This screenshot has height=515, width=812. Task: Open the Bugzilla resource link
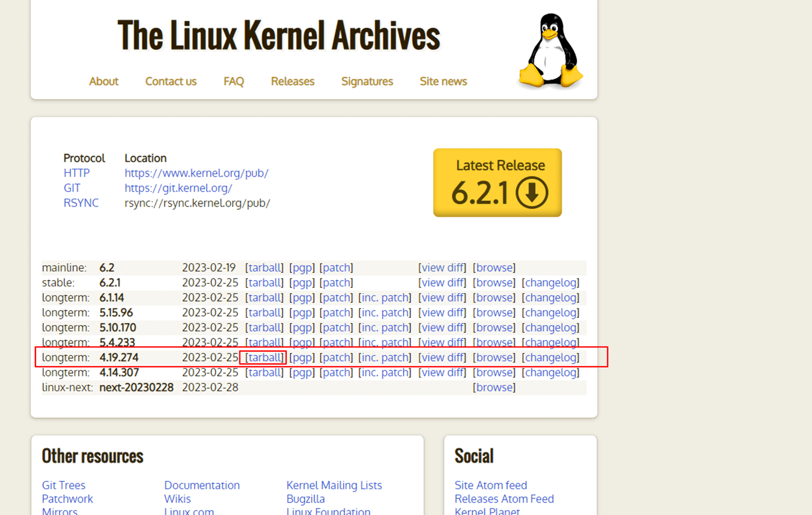pos(306,499)
